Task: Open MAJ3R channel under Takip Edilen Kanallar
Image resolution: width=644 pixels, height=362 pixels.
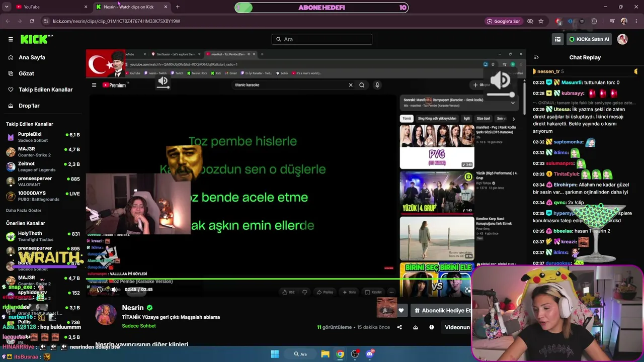Action: click(x=43, y=152)
